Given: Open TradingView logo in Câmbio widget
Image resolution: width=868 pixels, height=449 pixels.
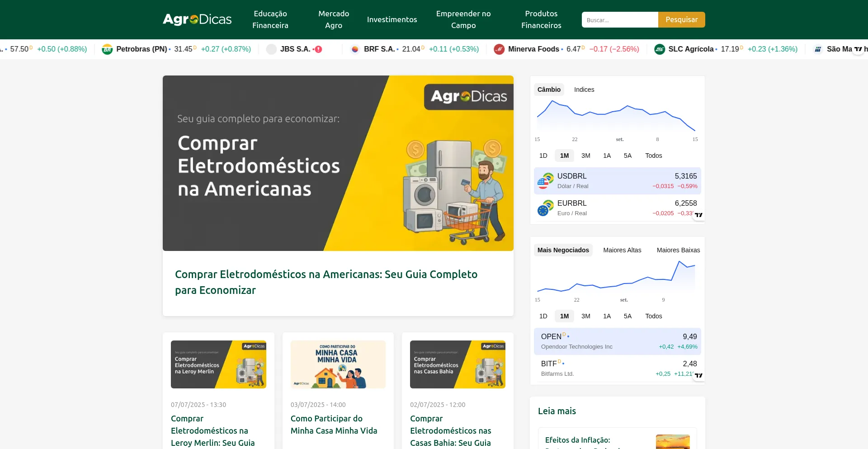Looking at the screenshot, I should point(698,215).
